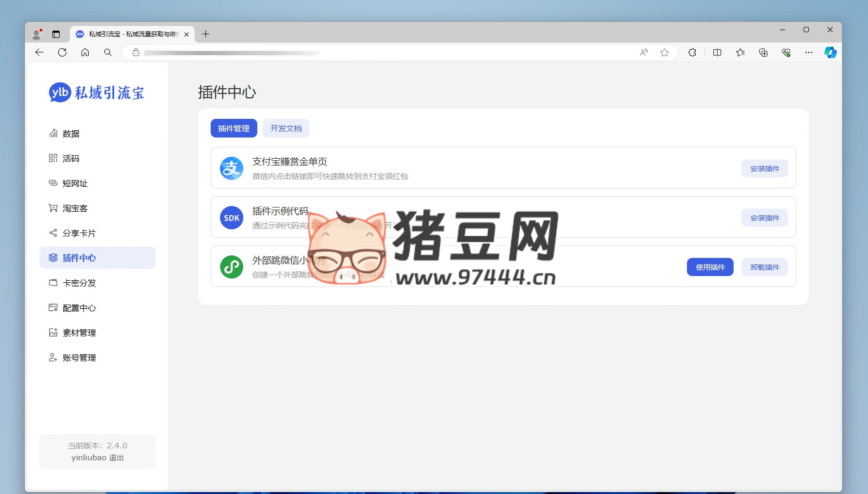Toggle browser split screen icon
The image size is (868, 494).
pos(718,52)
